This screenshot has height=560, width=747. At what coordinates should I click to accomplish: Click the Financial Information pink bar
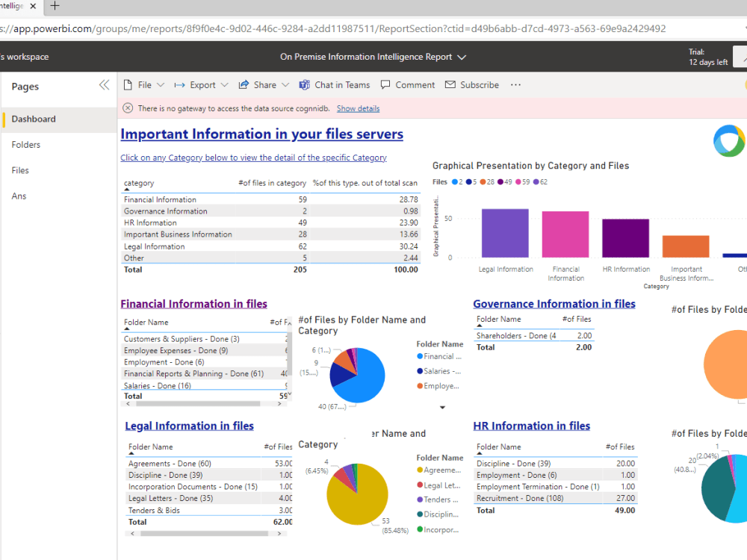(565, 234)
